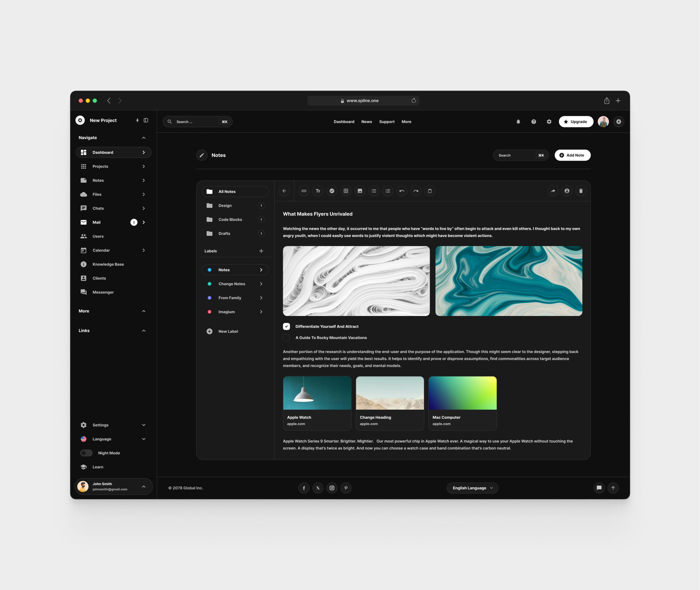The width and height of the screenshot is (700, 590).
Task: Open the Instagram link in the footer
Action: tap(332, 488)
